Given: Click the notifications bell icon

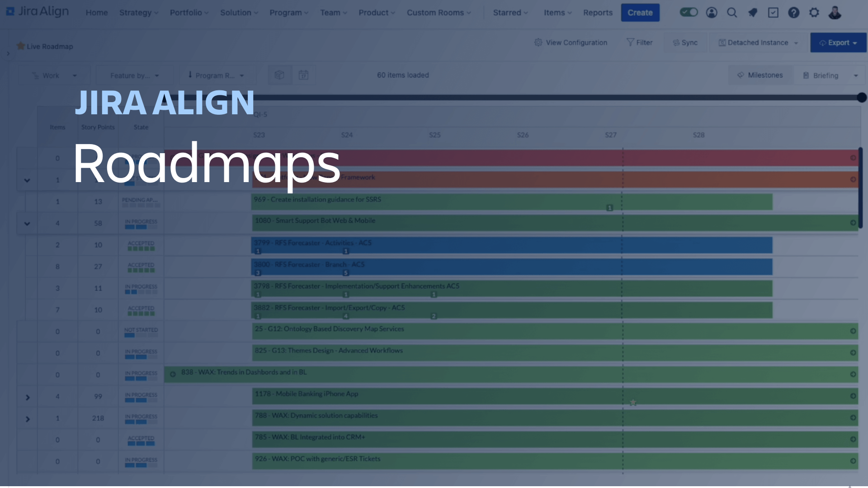Looking at the screenshot, I should (x=752, y=13).
